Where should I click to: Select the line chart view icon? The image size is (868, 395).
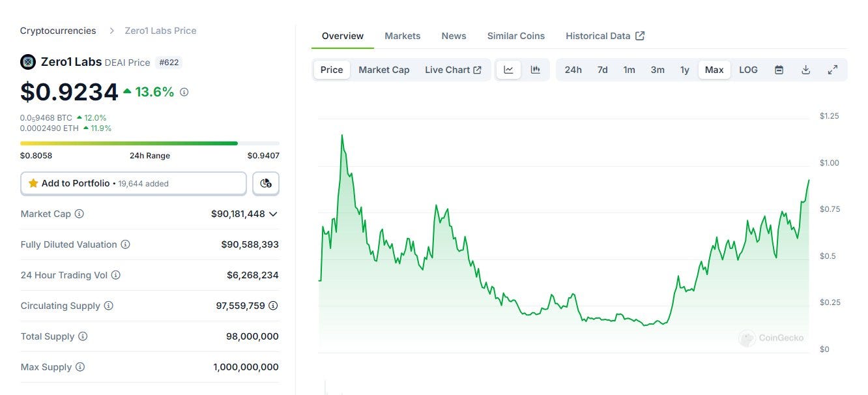(x=508, y=70)
